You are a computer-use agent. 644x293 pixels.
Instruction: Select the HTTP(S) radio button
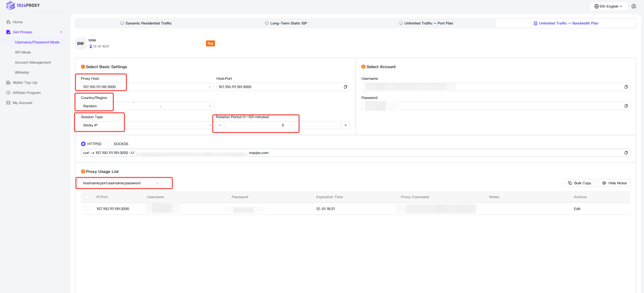83,144
